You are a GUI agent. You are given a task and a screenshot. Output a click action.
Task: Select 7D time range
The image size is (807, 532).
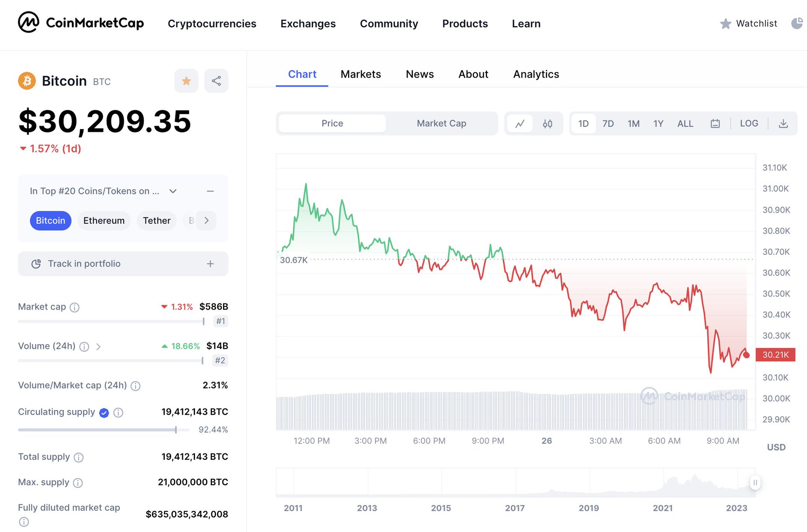coord(608,124)
